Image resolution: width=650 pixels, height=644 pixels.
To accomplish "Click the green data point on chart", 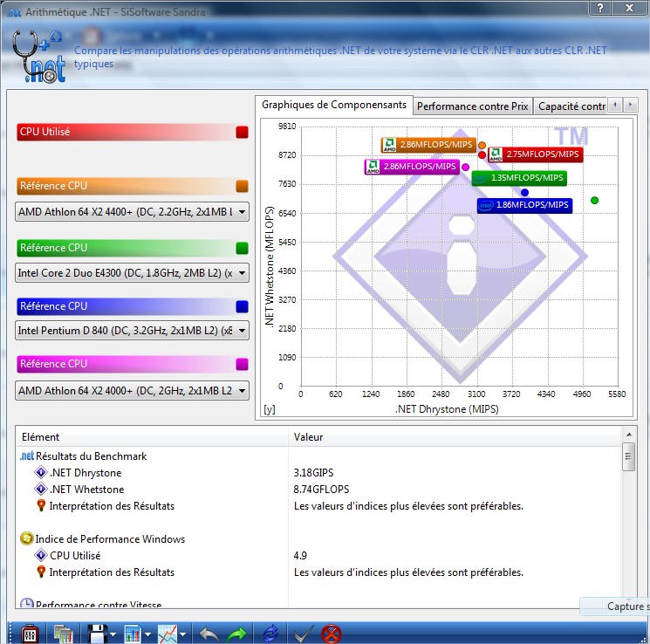I will click(x=594, y=201).
